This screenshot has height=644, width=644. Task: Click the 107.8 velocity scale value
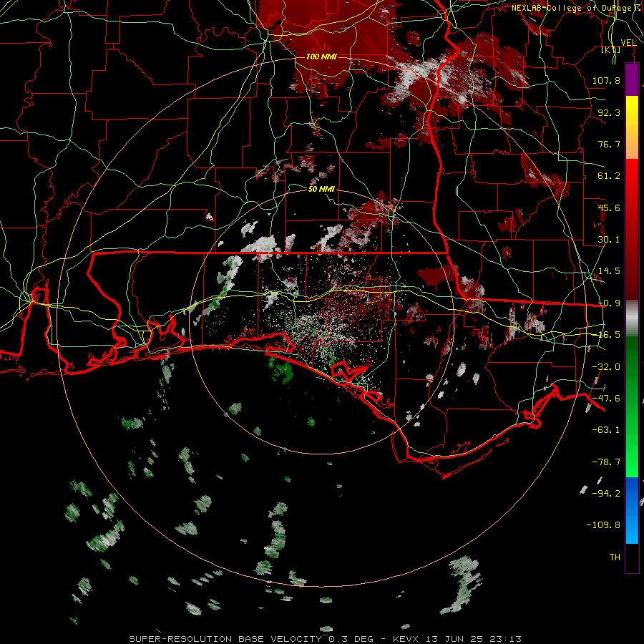point(606,80)
